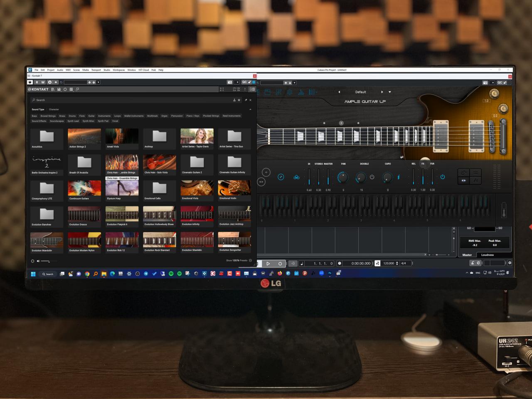Screen dimensions: 532x399
Task: Show user content with person icon
Action: (234, 100)
